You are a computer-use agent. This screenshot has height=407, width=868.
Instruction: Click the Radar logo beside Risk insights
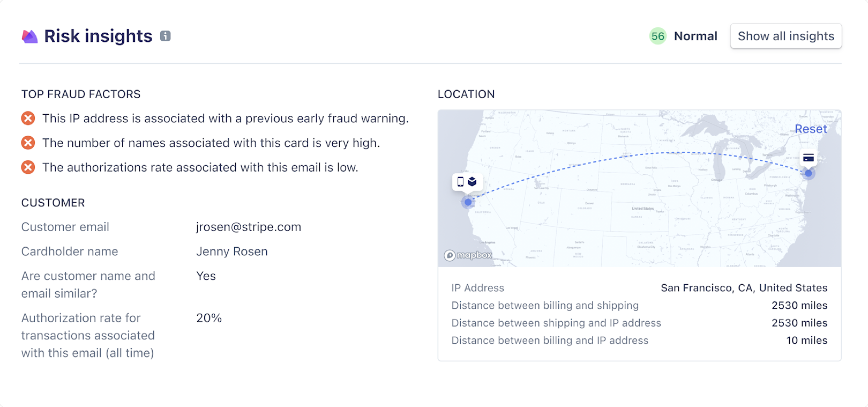29,36
